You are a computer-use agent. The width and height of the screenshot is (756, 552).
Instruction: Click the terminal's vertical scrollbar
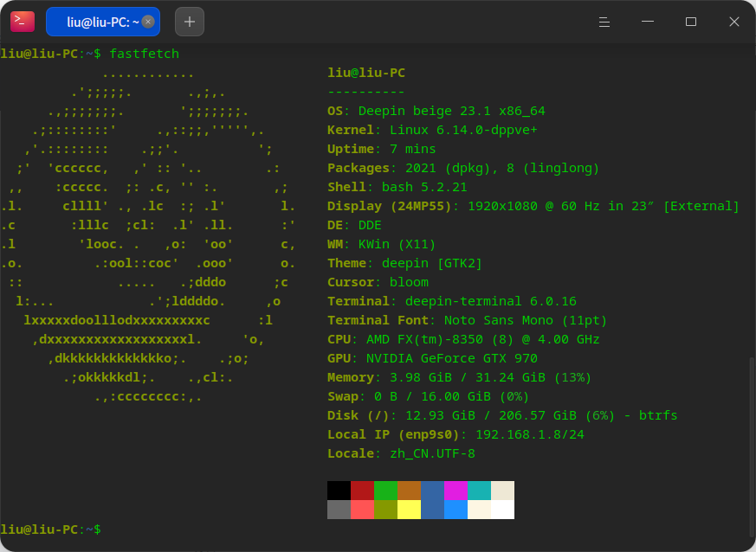point(752,448)
